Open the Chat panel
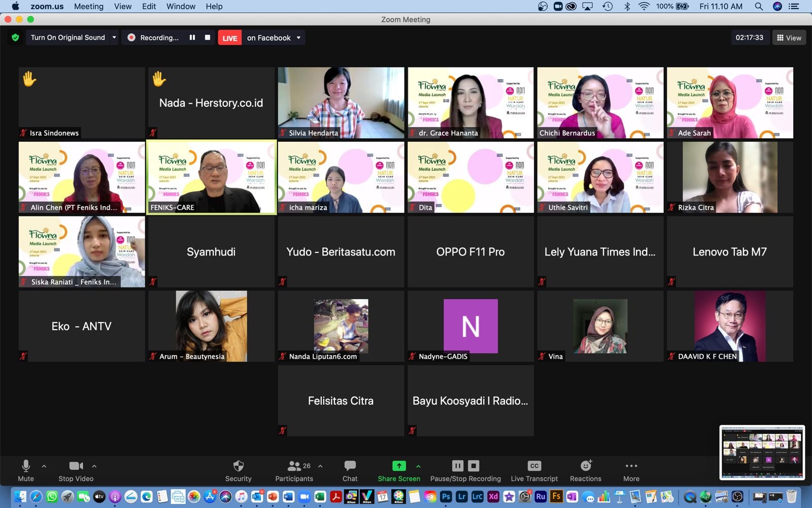The width and height of the screenshot is (812, 508). tap(350, 466)
